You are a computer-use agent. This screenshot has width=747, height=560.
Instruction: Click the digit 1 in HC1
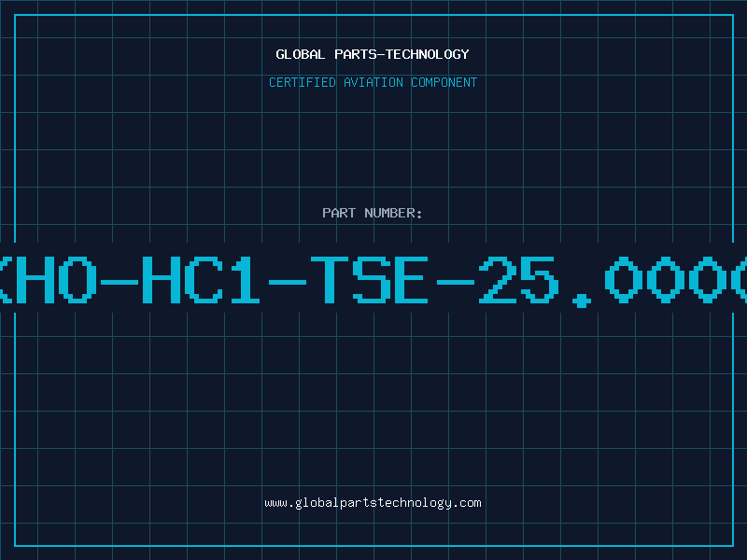(x=244, y=280)
